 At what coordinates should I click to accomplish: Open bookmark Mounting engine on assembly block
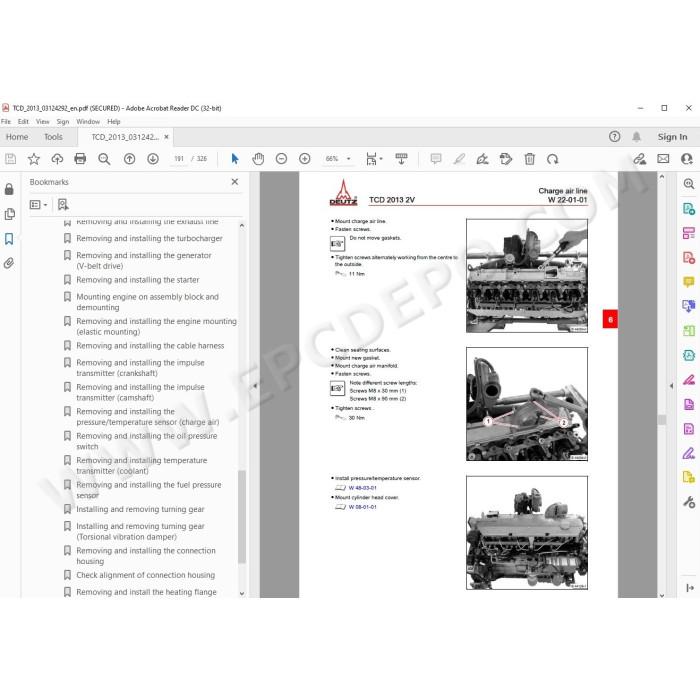pyautogui.click(x=147, y=302)
